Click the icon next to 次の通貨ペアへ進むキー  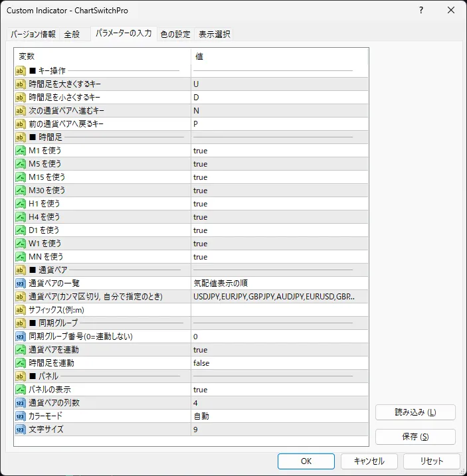tap(21, 111)
